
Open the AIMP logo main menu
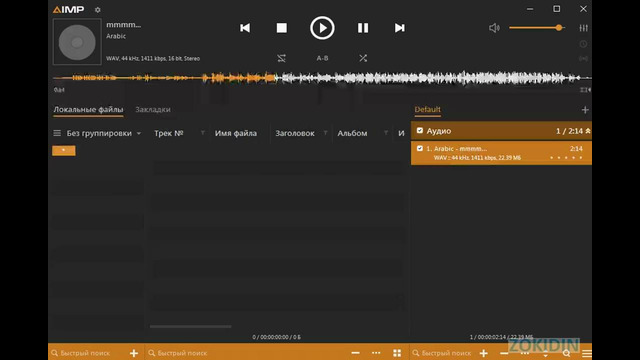pyautogui.click(x=68, y=9)
